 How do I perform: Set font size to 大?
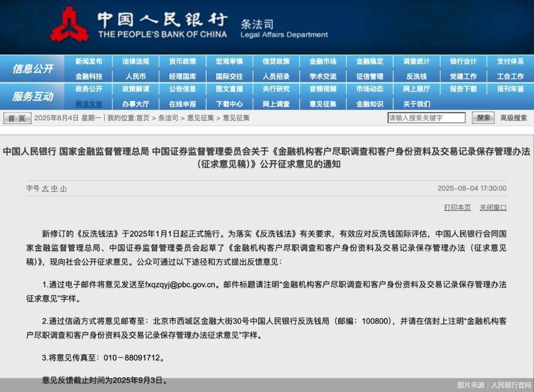click(x=45, y=188)
